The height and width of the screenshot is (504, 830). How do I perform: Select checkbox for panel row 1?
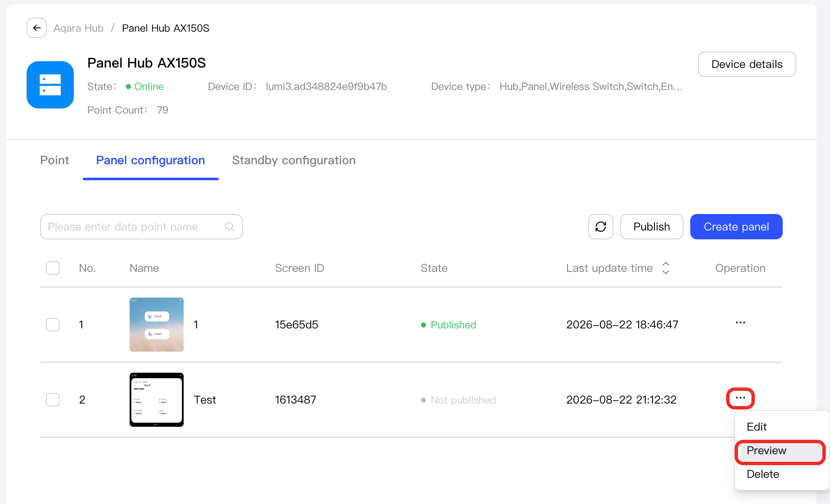pos(53,325)
